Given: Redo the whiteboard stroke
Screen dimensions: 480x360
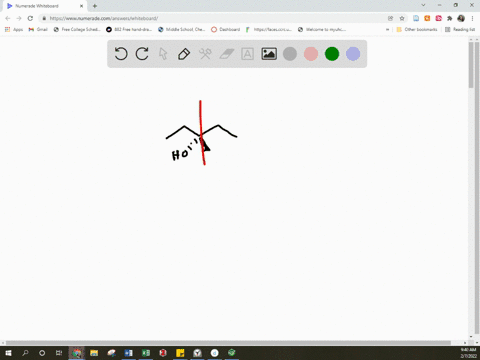Looking at the screenshot, I should click(x=142, y=54).
